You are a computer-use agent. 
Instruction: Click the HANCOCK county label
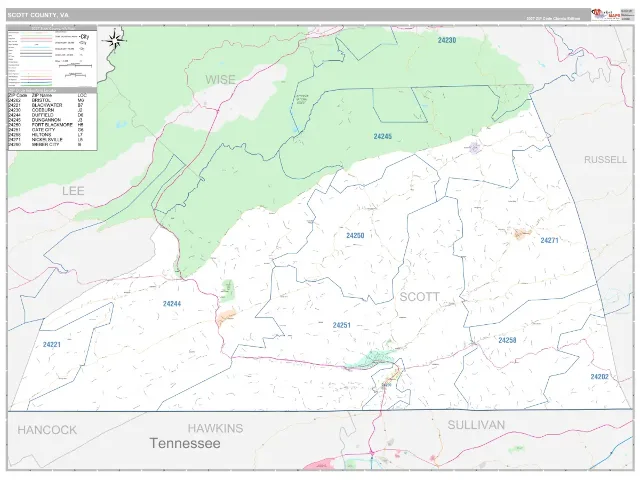click(47, 430)
